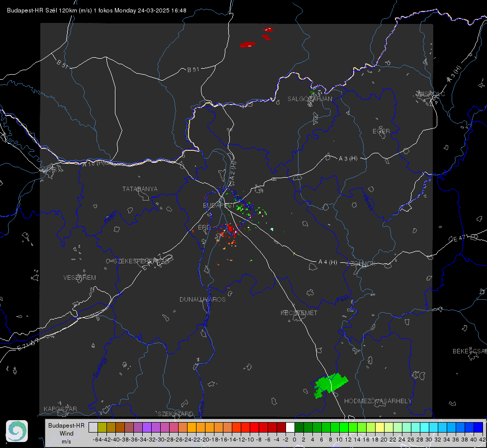Click the "0" value on the wind scale

[294, 440]
